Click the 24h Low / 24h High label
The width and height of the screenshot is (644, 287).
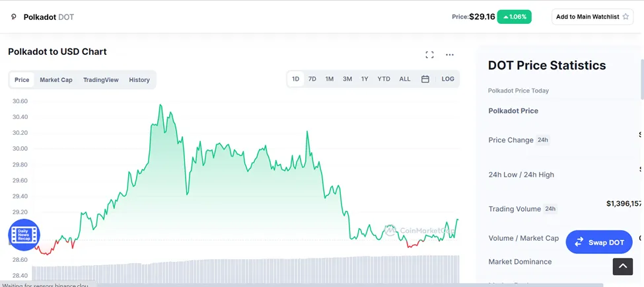pyautogui.click(x=521, y=175)
